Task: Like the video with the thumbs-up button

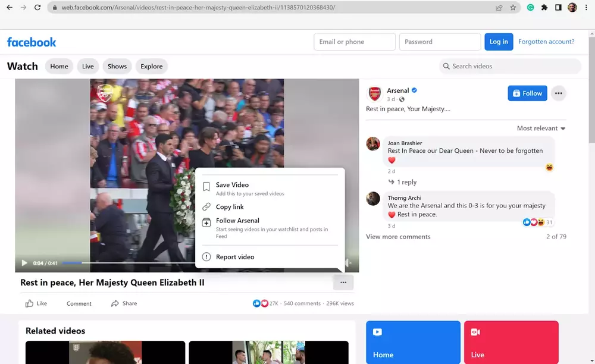Action: point(36,303)
